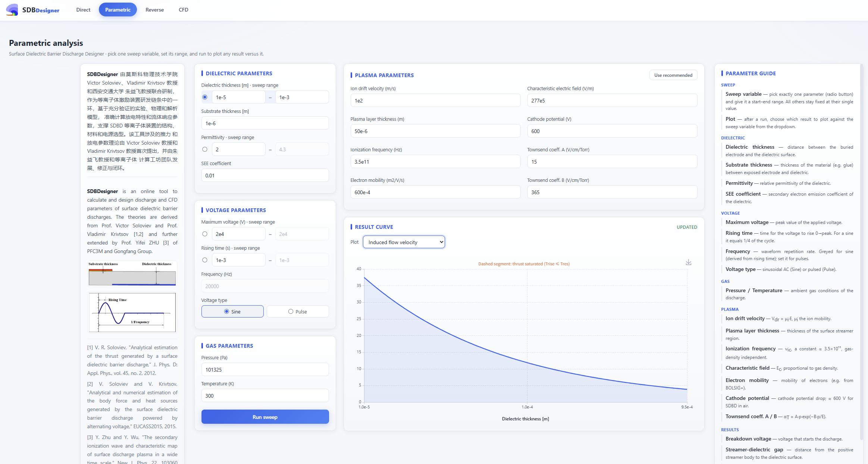The height and width of the screenshot is (464, 868).
Task: Open the electrode geometry diagram thumbnail
Action: (132, 274)
